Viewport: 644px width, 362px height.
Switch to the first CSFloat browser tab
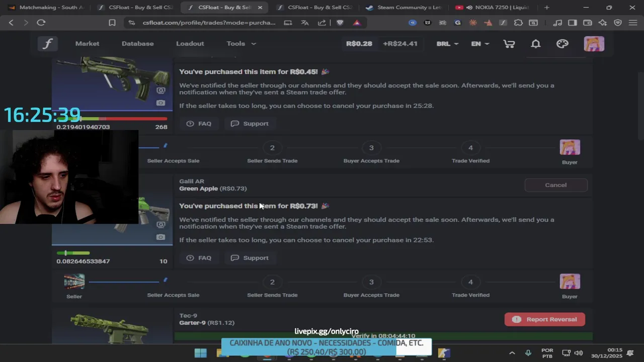point(135,8)
